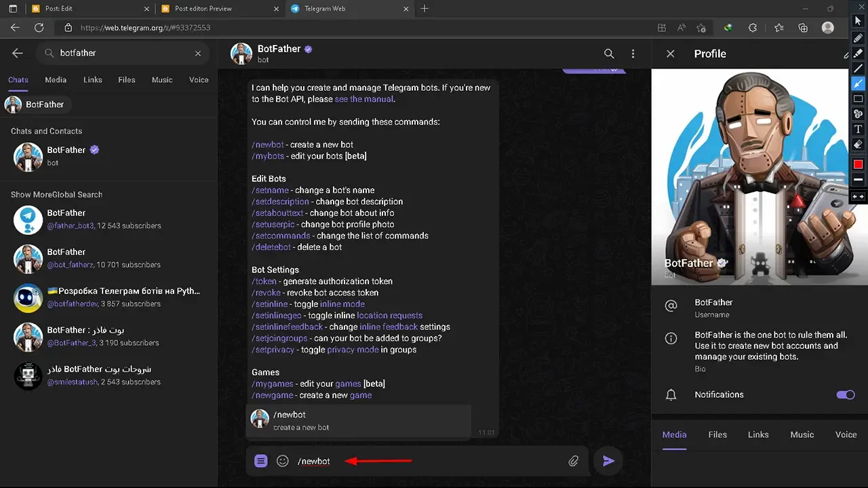Screen dimensions: 868x488
Task: Open the @BotFather_3 channel result
Action: 108,336
